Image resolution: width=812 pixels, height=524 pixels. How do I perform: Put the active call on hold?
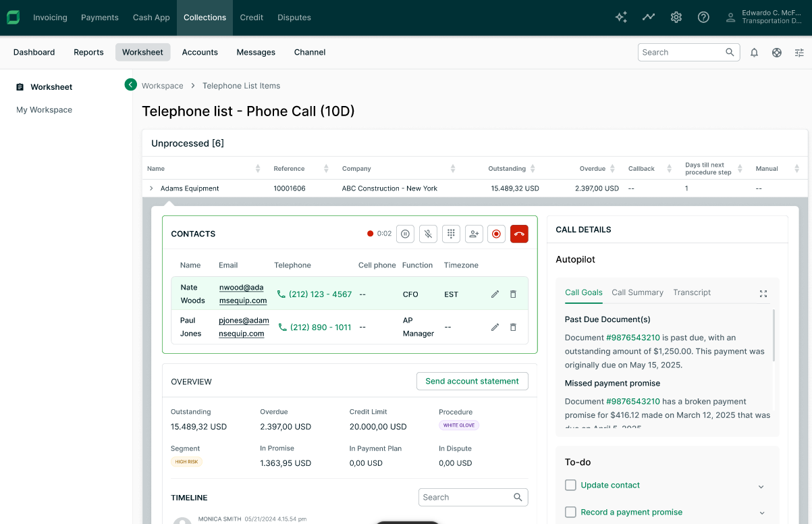coord(405,234)
